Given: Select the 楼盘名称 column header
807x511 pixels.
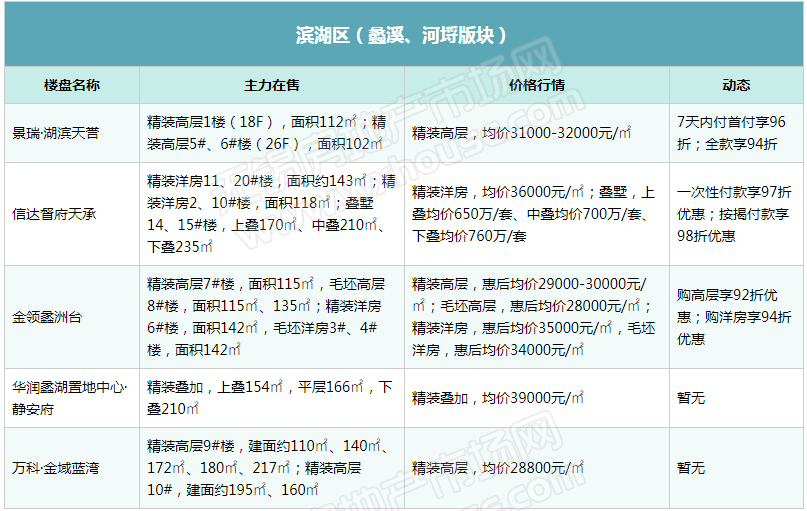Looking at the screenshot, I should pyautogui.click(x=71, y=85).
